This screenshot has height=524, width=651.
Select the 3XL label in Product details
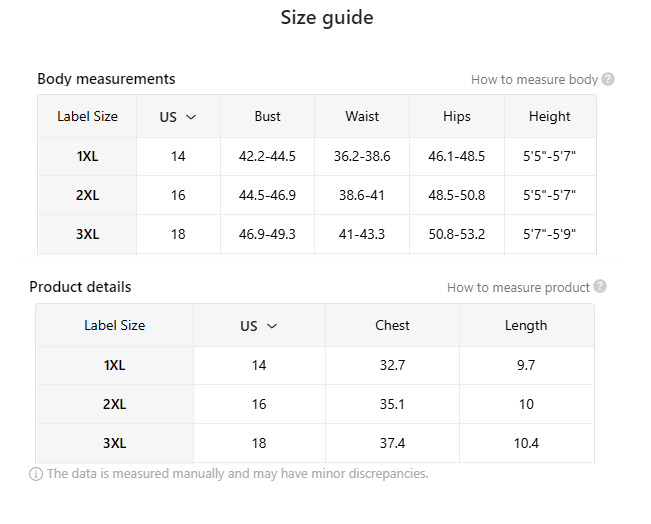pyautogui.click(x=114, y=443)
